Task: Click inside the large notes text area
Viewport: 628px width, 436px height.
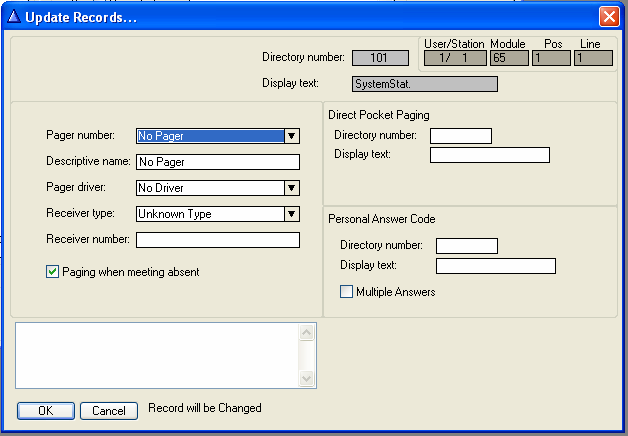Action: [x=157, y=355]
